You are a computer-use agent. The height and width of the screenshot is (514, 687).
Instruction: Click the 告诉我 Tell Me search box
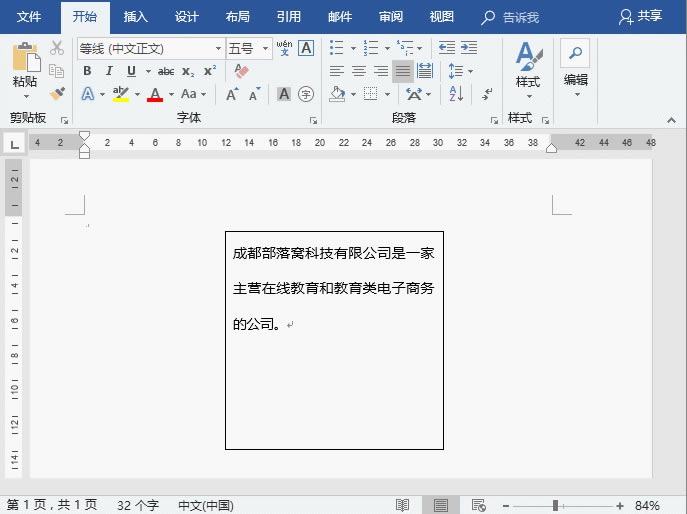[x=510, y=18]
